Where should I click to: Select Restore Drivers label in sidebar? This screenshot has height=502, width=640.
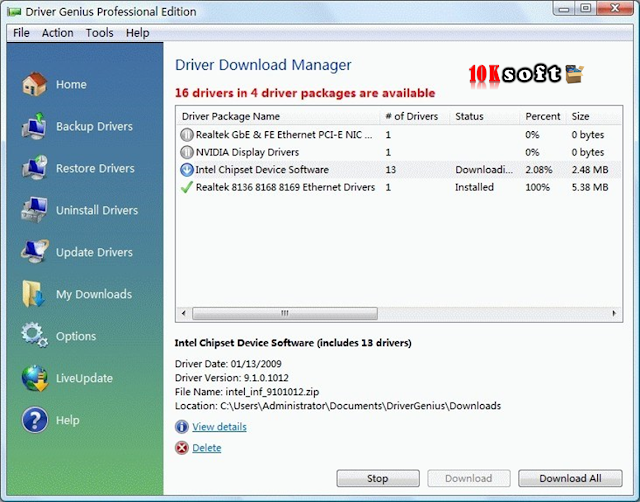(x=95, y=168)
